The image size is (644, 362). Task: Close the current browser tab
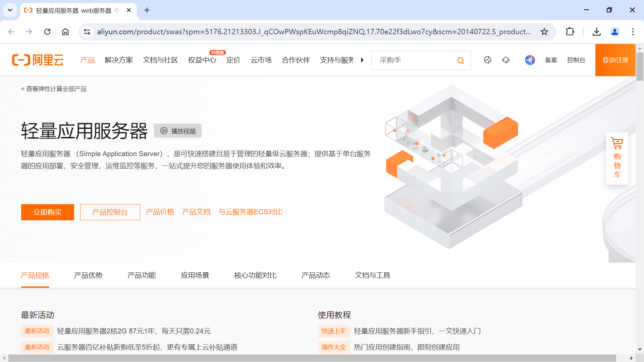129,10
